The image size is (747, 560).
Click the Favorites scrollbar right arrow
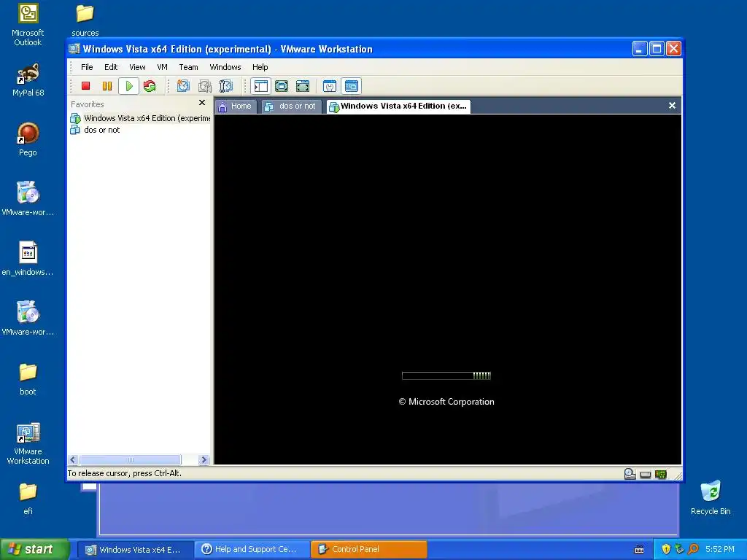pos(204,459)
